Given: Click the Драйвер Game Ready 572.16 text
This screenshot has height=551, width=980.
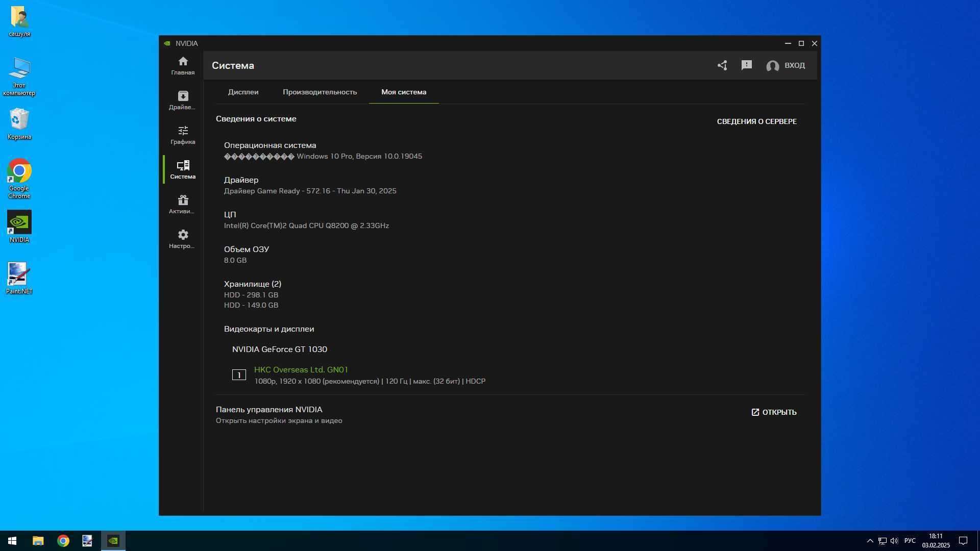Looking at the screenshot, I should coord(310,191).
